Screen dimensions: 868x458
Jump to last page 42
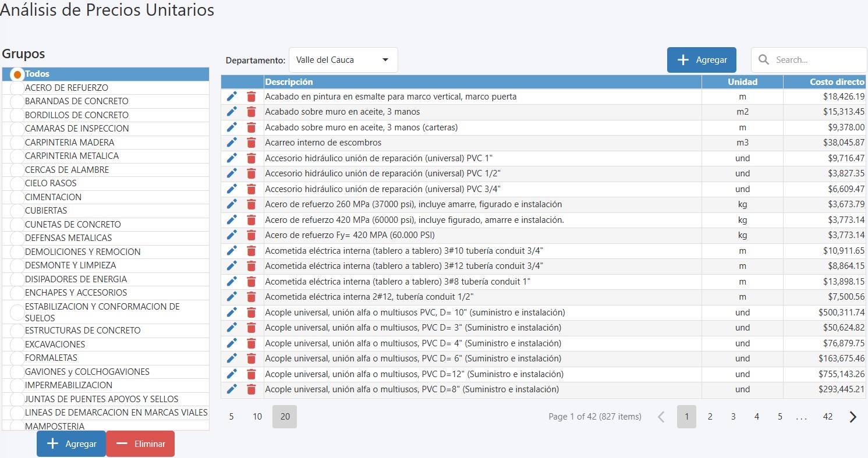pyautogui.click(x=827, y=417)
